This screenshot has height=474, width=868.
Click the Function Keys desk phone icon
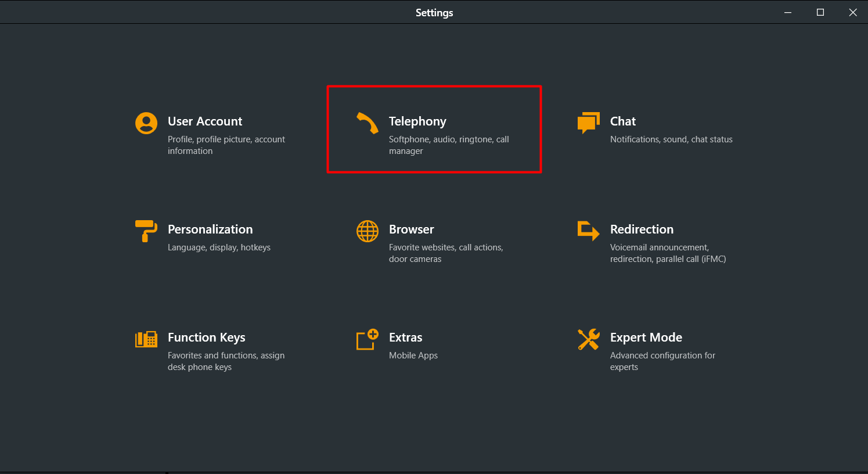(x=146, y=339)
